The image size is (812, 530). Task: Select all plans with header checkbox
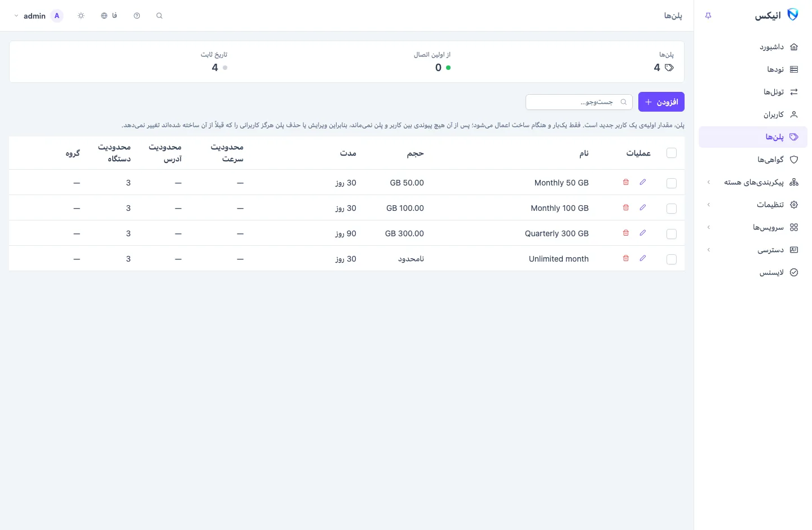(x=672, y=153)
